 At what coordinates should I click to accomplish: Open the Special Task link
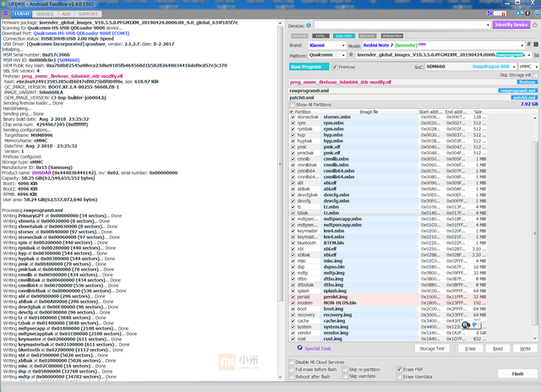click(x=318, y=349)
